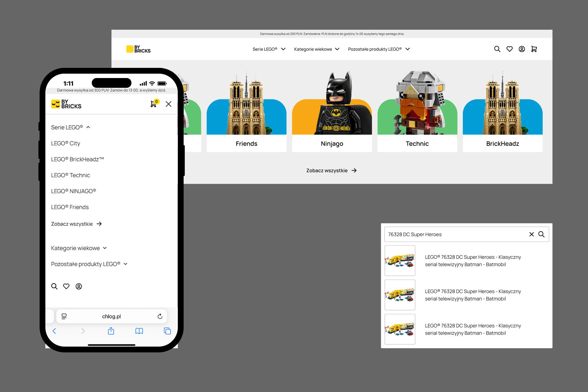Screen dimensions: 588x392
Task: Open the Kategorie wiekowe desktop dropdown
Action: point(317,49)
